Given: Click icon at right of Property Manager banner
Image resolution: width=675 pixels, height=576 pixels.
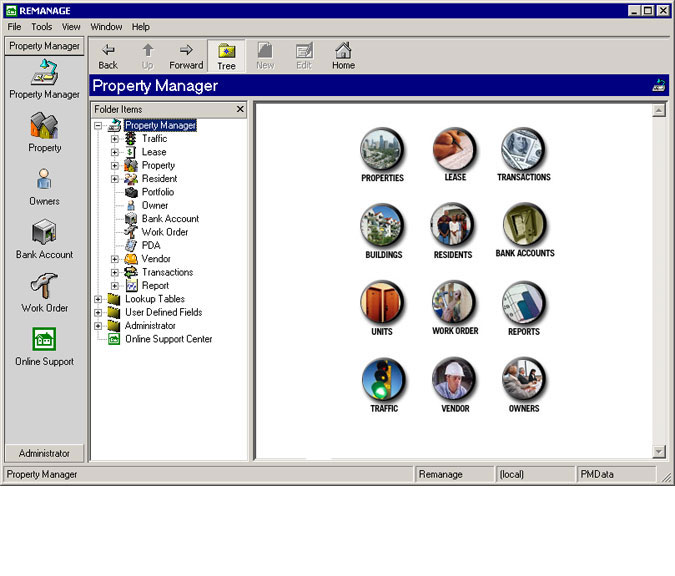Looking at the screenshot, I should point(659,85).
